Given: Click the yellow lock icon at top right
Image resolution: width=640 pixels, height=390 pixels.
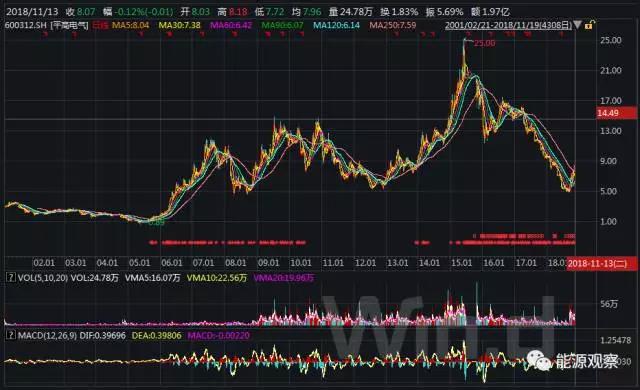Looking at the screenshot, I should pyautogui.click(x=589, y=26).
